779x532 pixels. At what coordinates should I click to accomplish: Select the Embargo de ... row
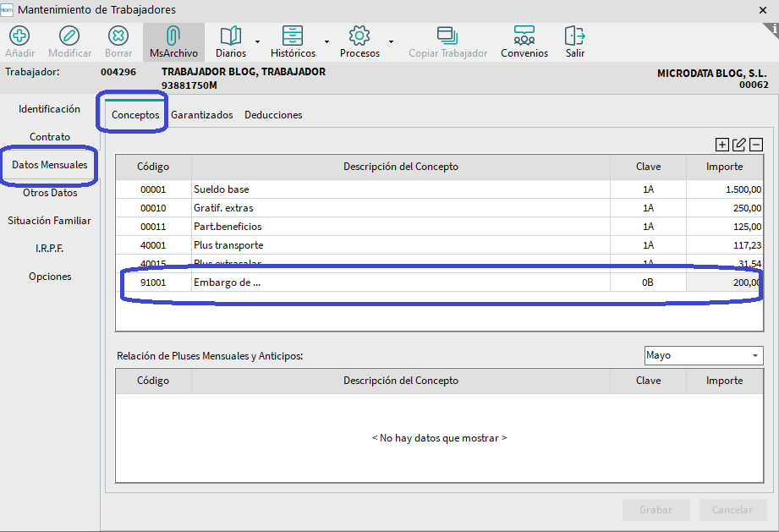pos(439,282)
